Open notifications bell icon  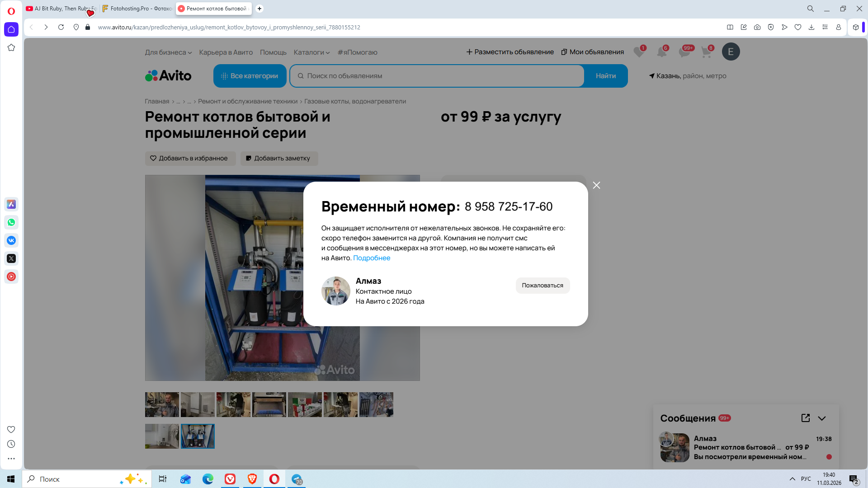click(661, 52)
